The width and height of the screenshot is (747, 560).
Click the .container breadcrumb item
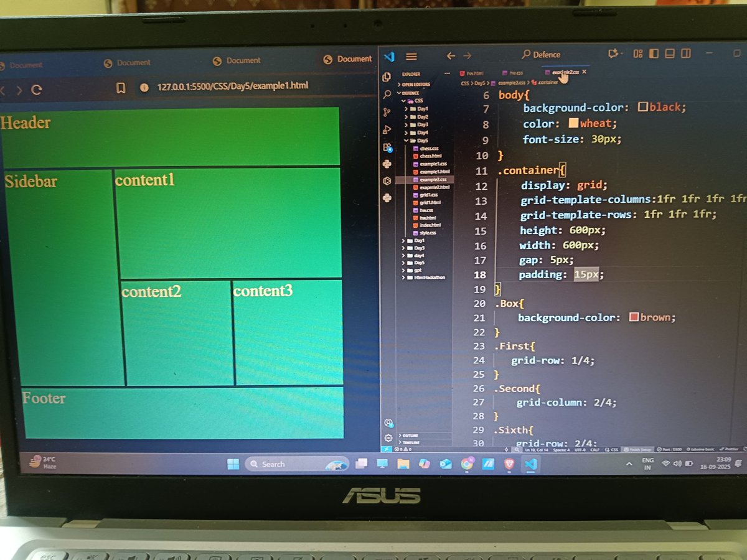(x=545, y=82)
